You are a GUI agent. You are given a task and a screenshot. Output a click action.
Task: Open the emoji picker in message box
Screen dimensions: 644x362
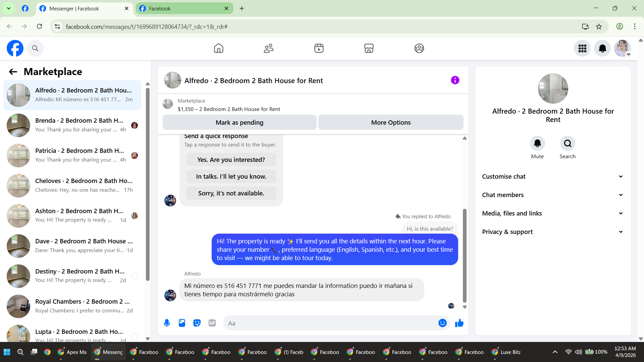(x=442, y=323)
